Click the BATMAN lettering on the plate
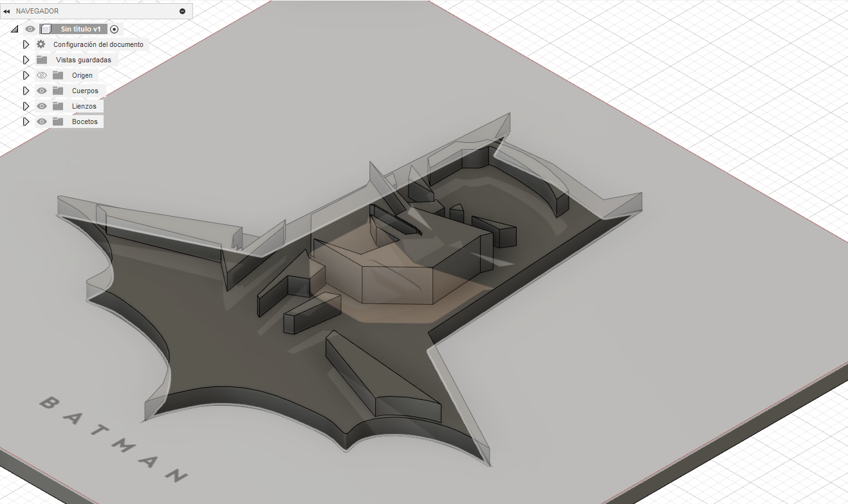The image size is (848, 504). pos(114,438)
